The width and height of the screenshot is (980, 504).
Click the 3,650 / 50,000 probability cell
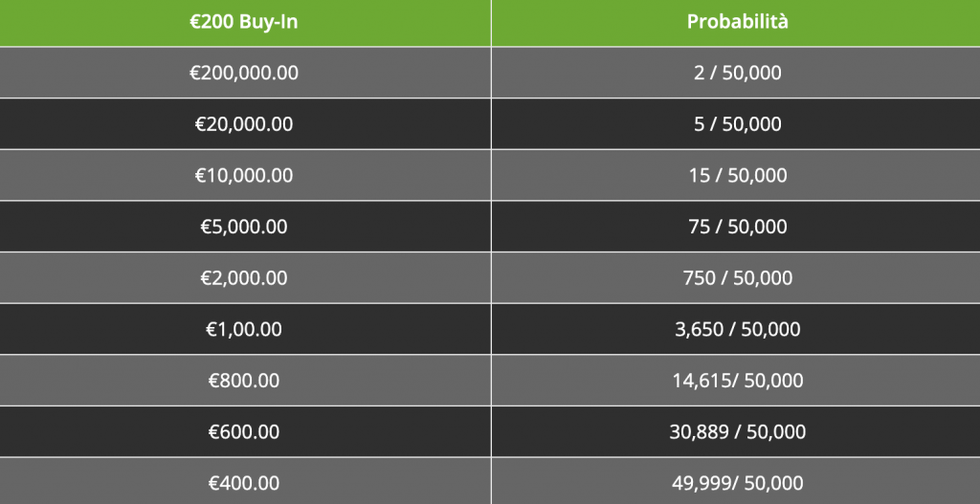click(737, 329)
